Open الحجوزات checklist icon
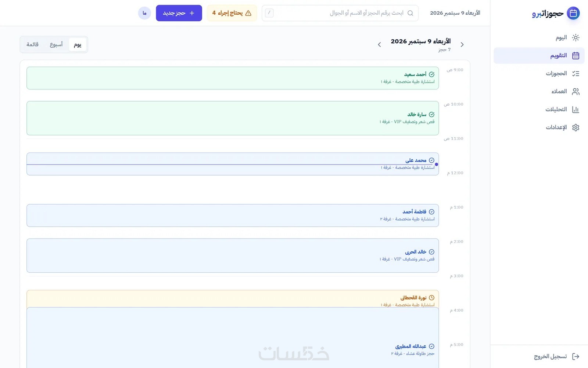Screen dimensions: 588x368 coord(576,74)
